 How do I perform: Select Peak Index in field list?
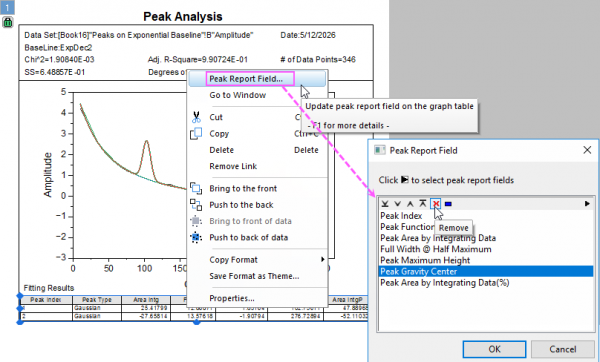tap(486, 216)
